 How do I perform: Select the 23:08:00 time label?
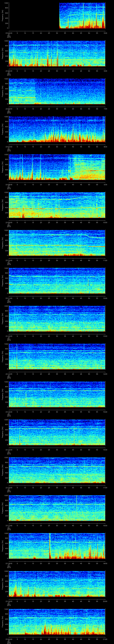(x=9, y=185)
